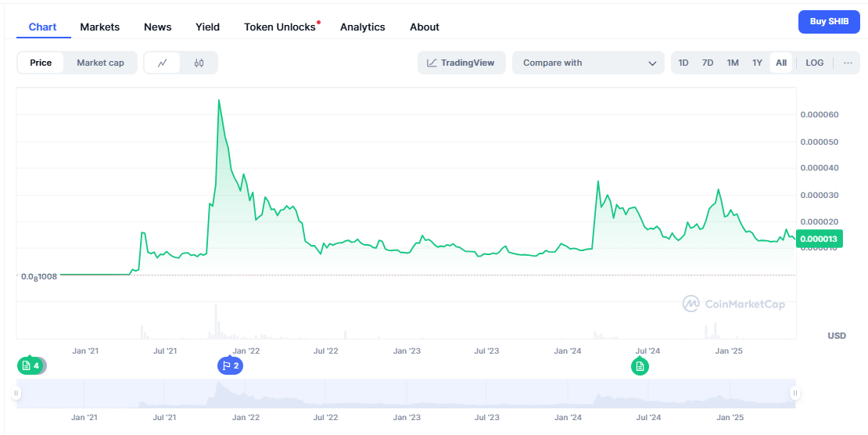This screenshot has height=435, width=868.
Task: Set time range to 1D
Action: [x=683, y=63]
